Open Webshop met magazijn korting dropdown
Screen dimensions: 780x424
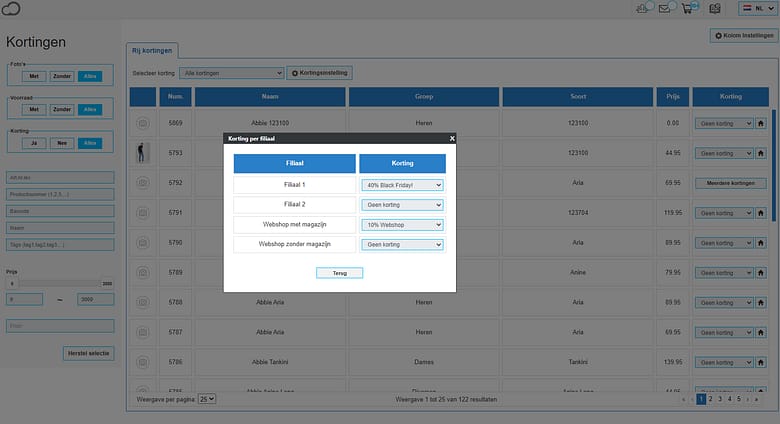coord(401,225)
